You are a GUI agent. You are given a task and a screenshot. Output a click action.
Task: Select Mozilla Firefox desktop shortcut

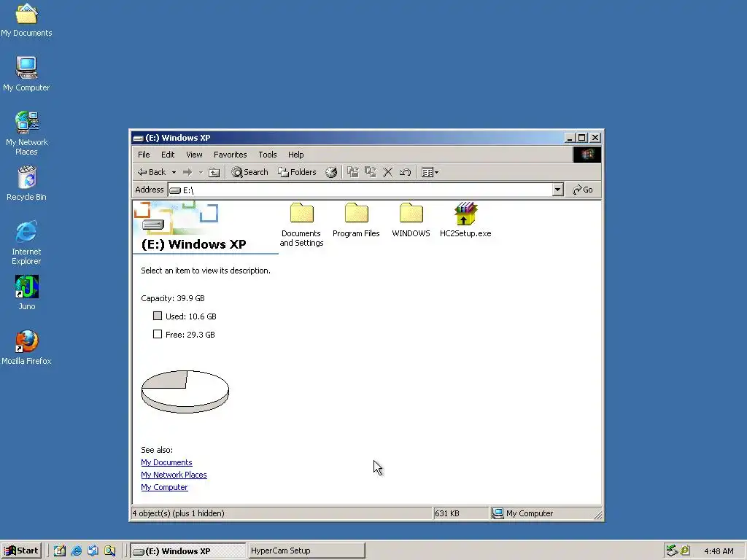pos(27,348)
